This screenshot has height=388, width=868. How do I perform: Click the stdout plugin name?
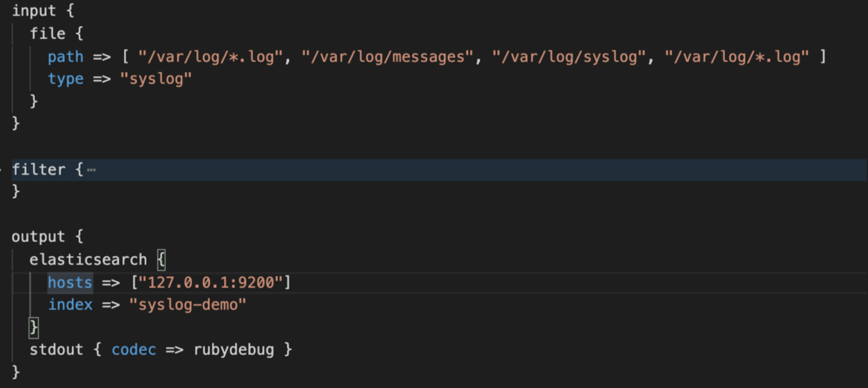pyautogui.click(x=56, y=350)
